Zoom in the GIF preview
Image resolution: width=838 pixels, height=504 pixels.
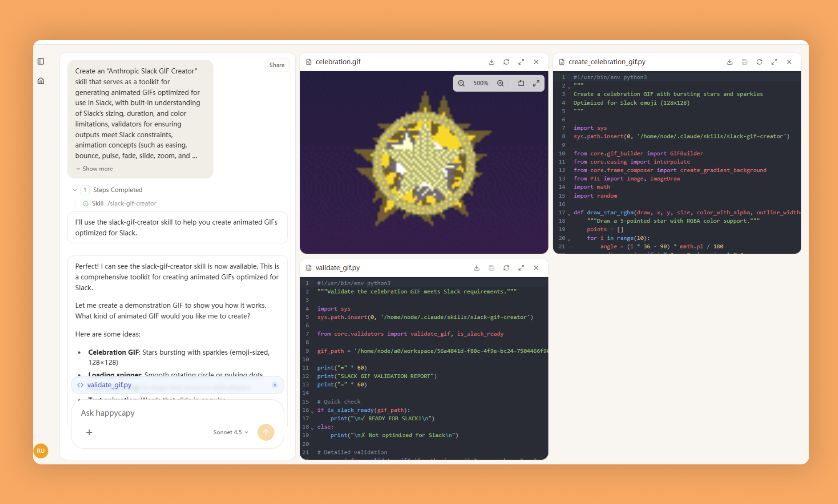[500, 83]
